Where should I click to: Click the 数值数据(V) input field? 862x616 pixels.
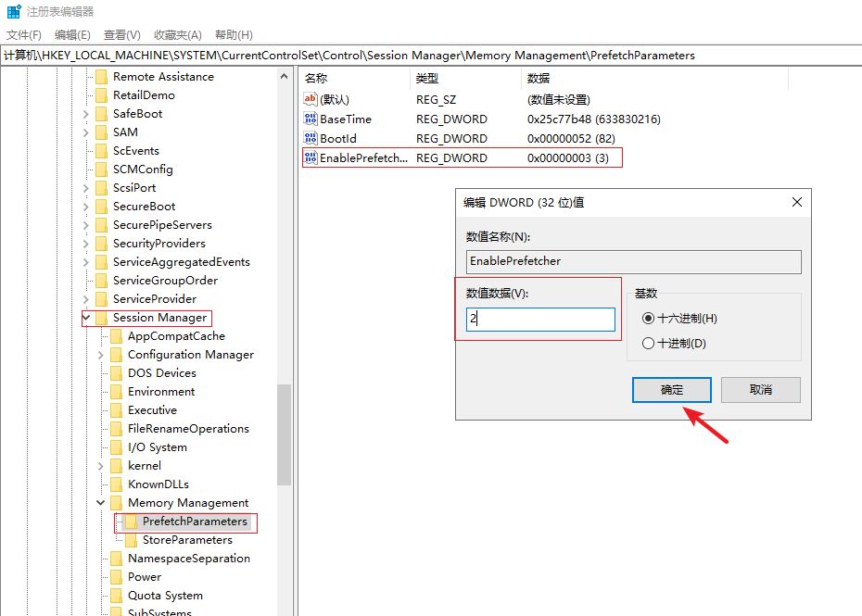[x=540, y=320]
